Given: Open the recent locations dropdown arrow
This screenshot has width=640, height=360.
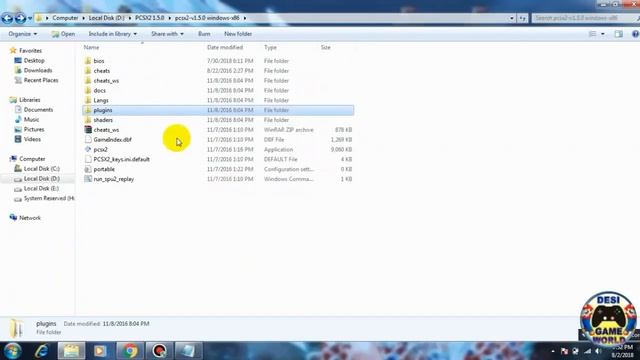Looking at the screenshot, I should click(x=30, y=18).
